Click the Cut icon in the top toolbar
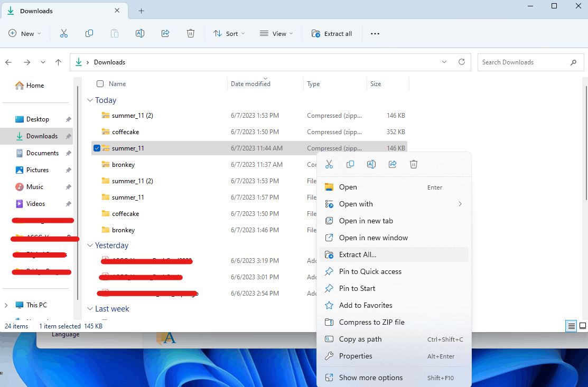The image size is (588, 387). pos(64,33)
